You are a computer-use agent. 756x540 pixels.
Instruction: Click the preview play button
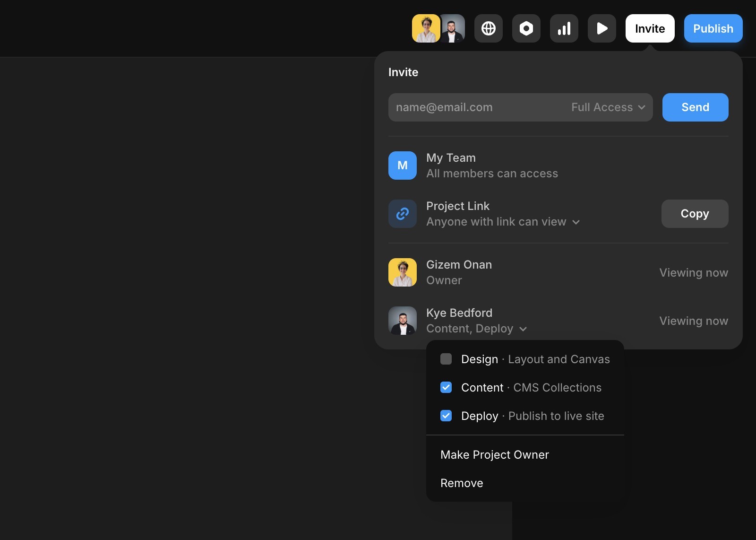pos(602,28)
